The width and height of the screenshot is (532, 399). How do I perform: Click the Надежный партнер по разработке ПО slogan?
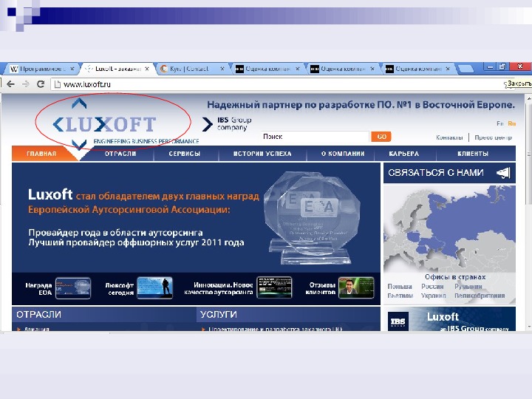361,105
